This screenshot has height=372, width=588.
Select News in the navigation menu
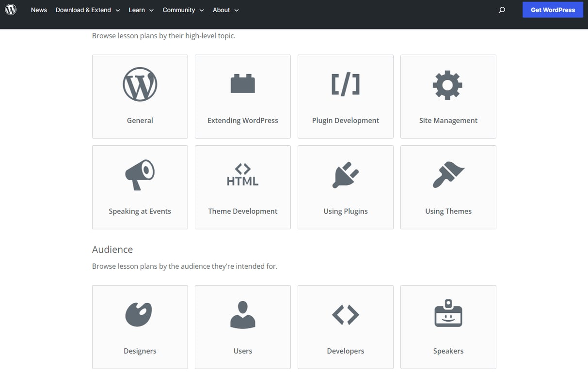tap(39, 10)
